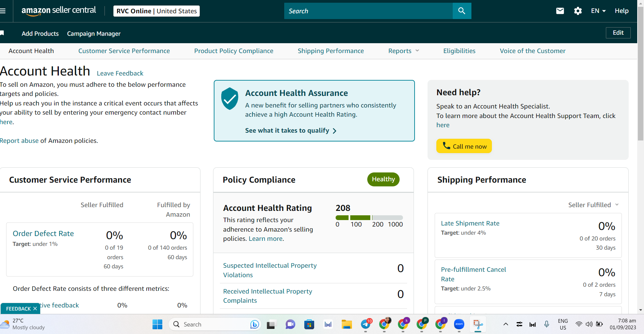Click the Account Health Rating progress bar
This screenshot has width=644, height=334.
[x=369, y=218]
